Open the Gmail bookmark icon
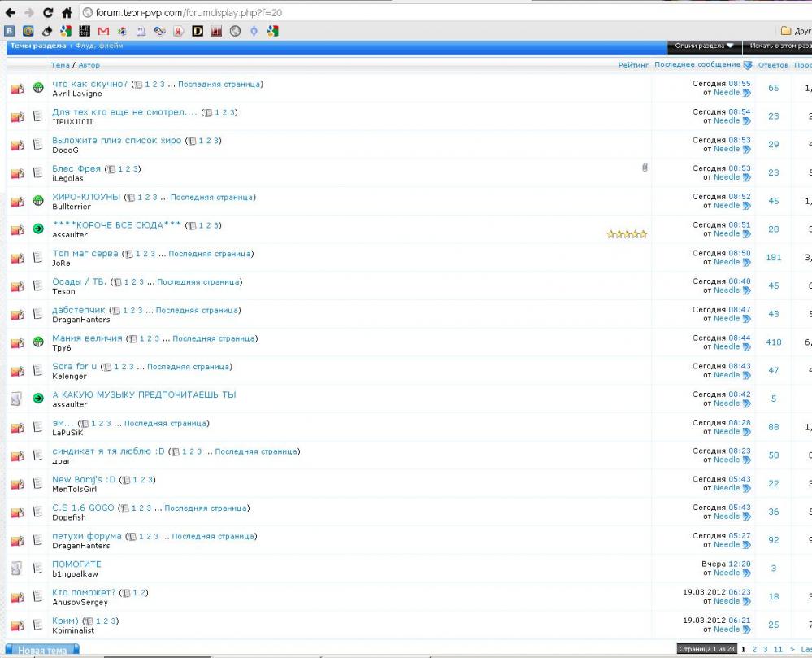The width and height of the screenshot is (812, 658). (x=103, y=31)
